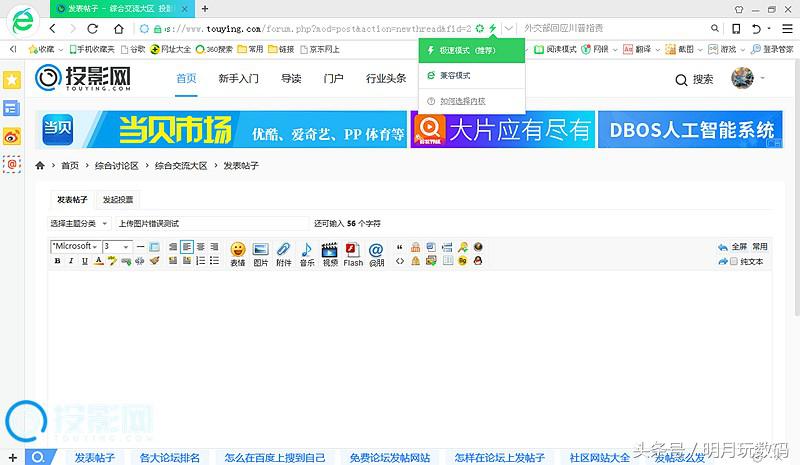The image size is (800, 465).
Task: Click the 综合讨论区 breadcrumb link
Action: click(x=116, y=166)
